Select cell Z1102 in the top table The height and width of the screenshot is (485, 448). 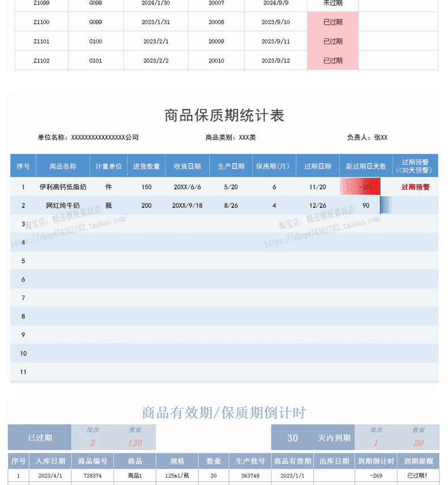41,61
